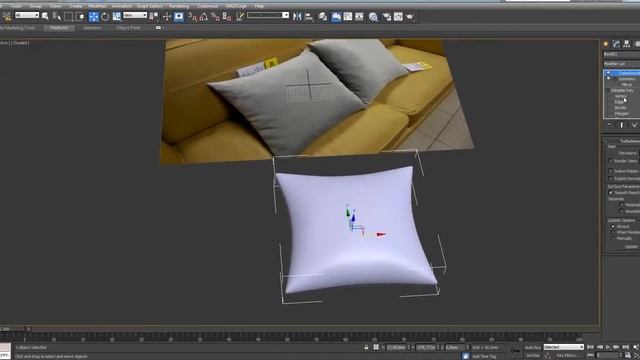The image size is (640, 360).
Task: Open the Named Selection Sets dropdown
Action: click(268, 15)
